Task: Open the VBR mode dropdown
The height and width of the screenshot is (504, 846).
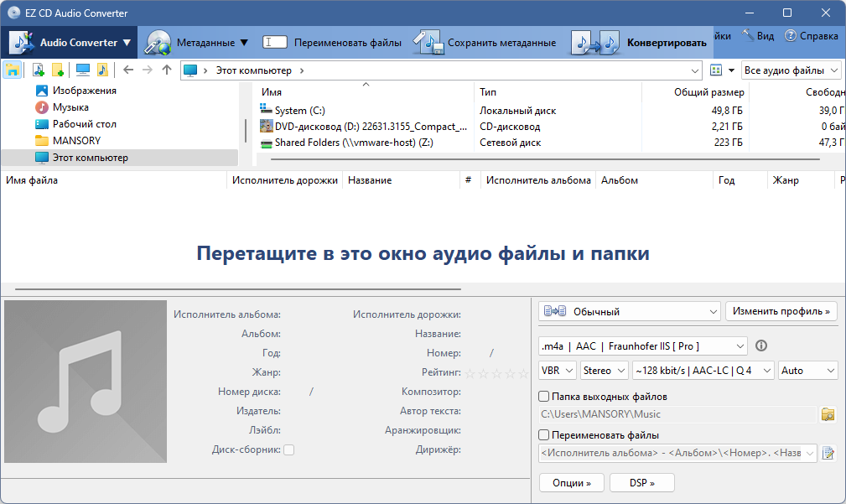Action: 558,370
